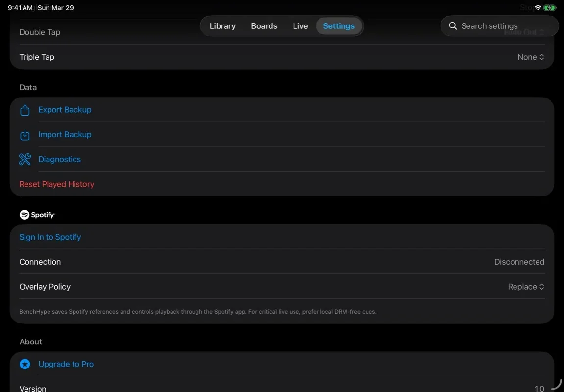This screenshot has height=392, width=564.
Task: Sign In to Spotify
Action: click(50, 237)
